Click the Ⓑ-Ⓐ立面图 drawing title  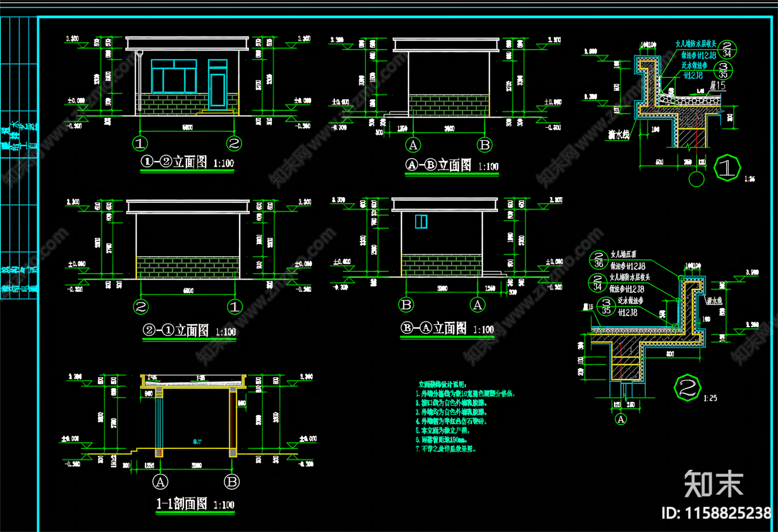(434, 328)
